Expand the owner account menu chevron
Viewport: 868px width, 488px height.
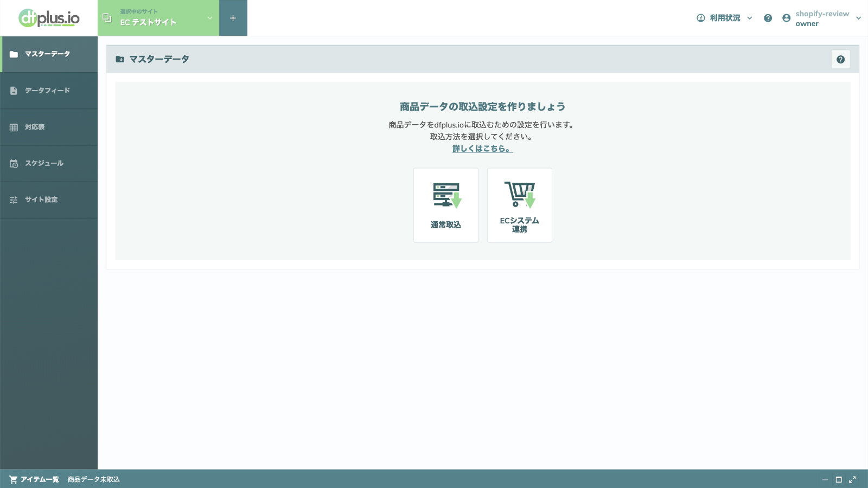click(x=860, y=18)
